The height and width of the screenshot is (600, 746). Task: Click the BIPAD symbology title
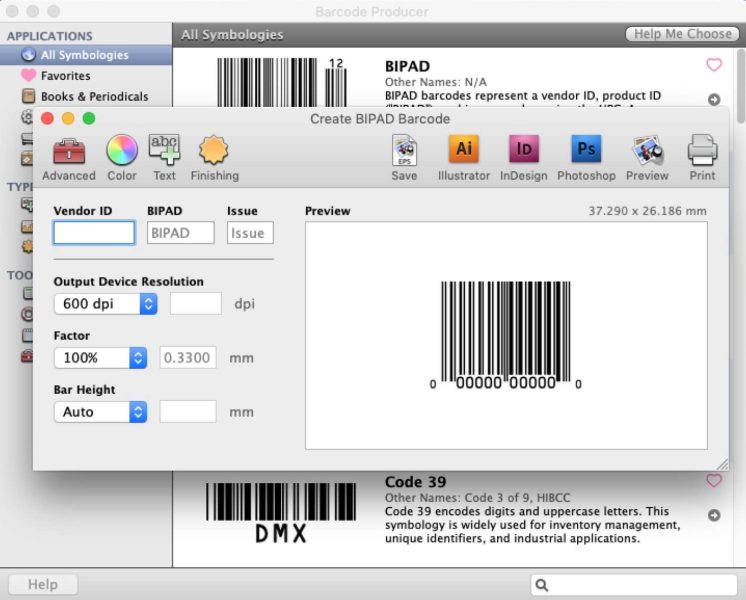pyautogui.click(x=407, y=66)
